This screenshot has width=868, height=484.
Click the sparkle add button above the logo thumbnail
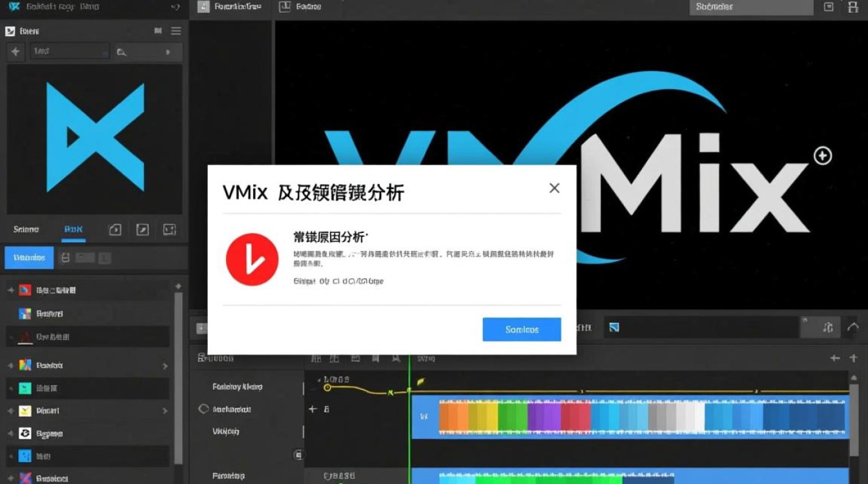pos(16,52)
